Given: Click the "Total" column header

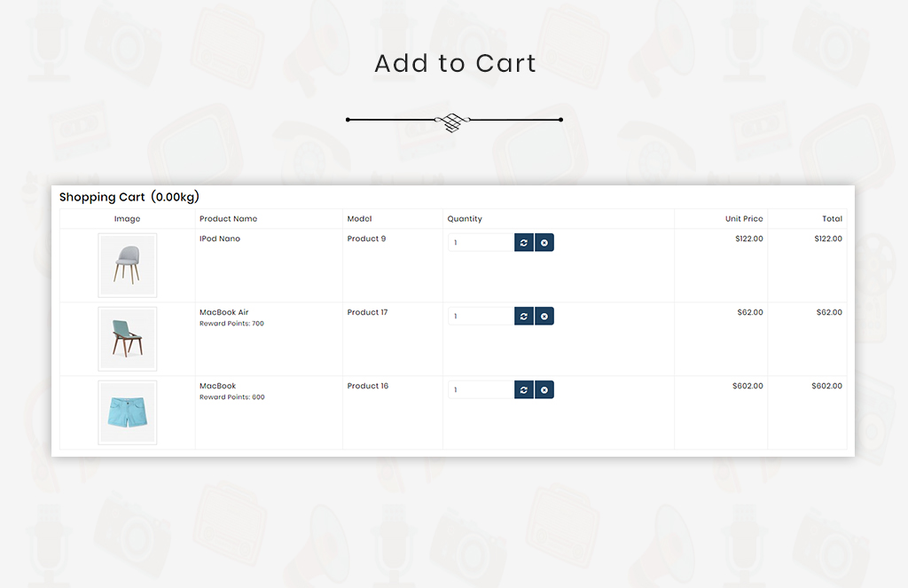Looking at the screenshot, I should 832,219.
